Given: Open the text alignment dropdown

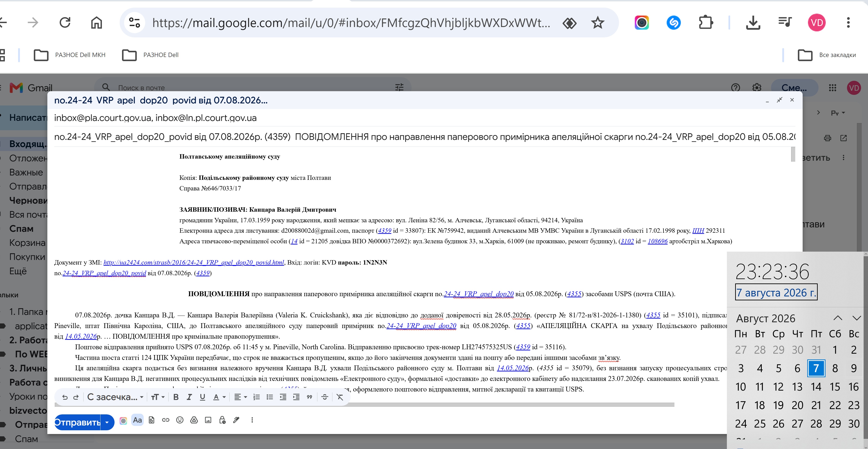Looking at the screenshot, I should point(241,397).
